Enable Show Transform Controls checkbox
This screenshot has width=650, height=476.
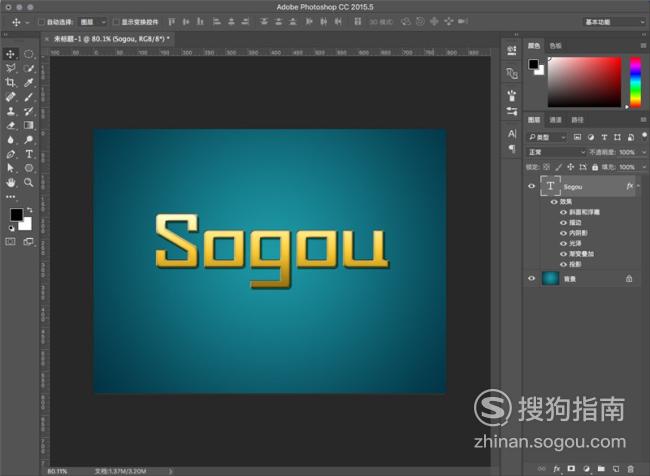pyautogui.click(x=116, y=22)
